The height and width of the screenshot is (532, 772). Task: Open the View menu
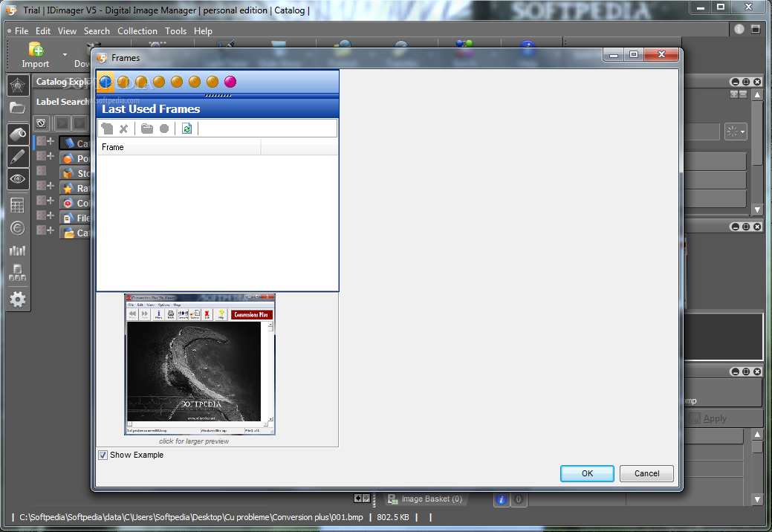click(x=67, y=31)
